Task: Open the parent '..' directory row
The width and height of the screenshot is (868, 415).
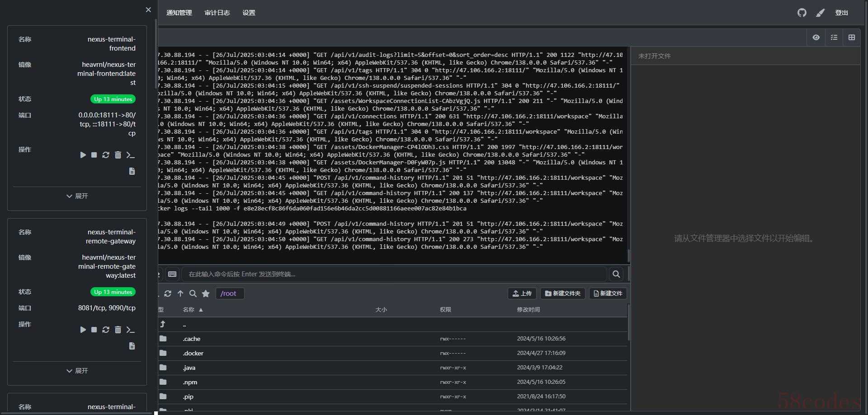Action: coord(392,324)
